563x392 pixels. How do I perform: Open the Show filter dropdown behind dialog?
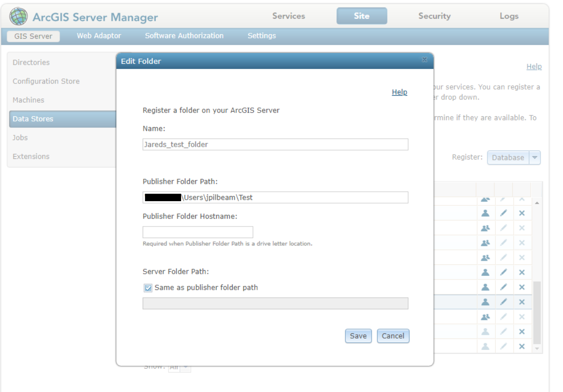click(x=186, y=367)
